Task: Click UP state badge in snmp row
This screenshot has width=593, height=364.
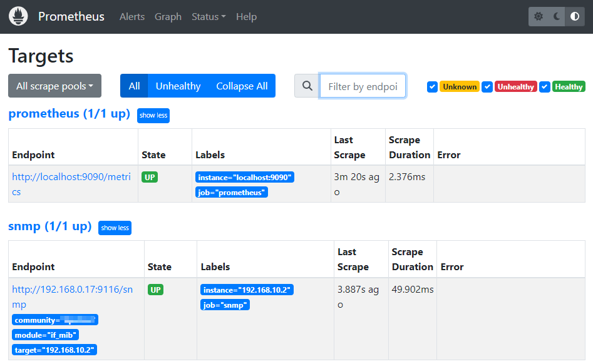Action: (155, 290)
